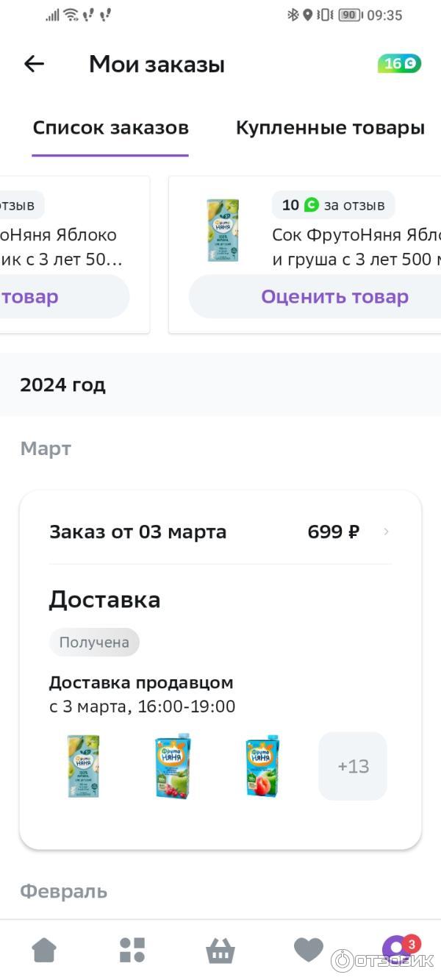Viewport: 441px width, 980px height.
Task: Open the cherry-apple juice thumbnail in order
Action: [x=173, y=766]
